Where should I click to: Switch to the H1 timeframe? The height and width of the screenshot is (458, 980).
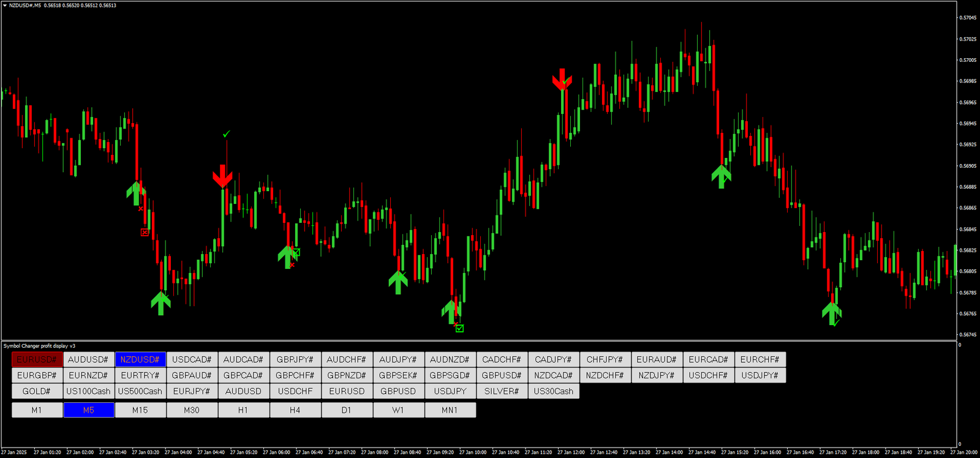pyautogui.click(x=243, y=410)
